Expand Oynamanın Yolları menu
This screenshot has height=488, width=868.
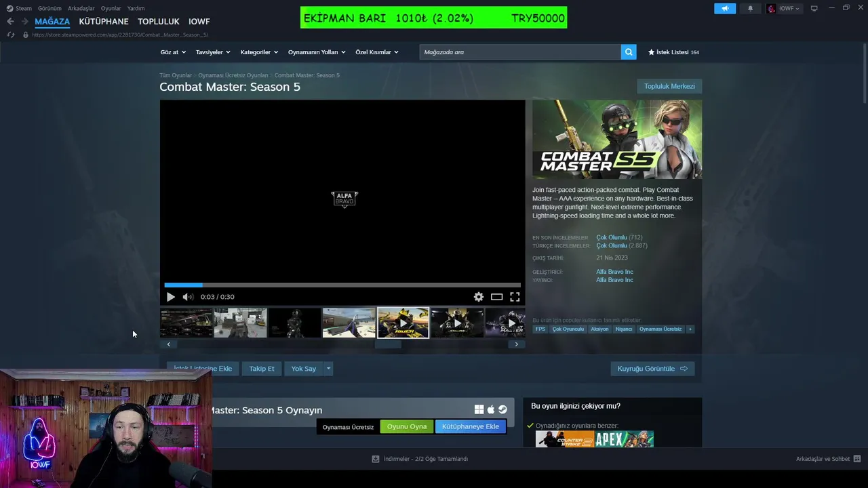tap(317, 52)
